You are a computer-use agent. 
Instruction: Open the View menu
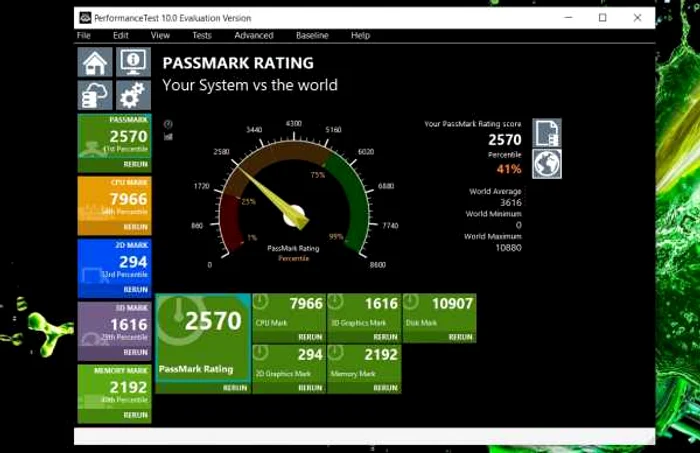pos(160,35)
